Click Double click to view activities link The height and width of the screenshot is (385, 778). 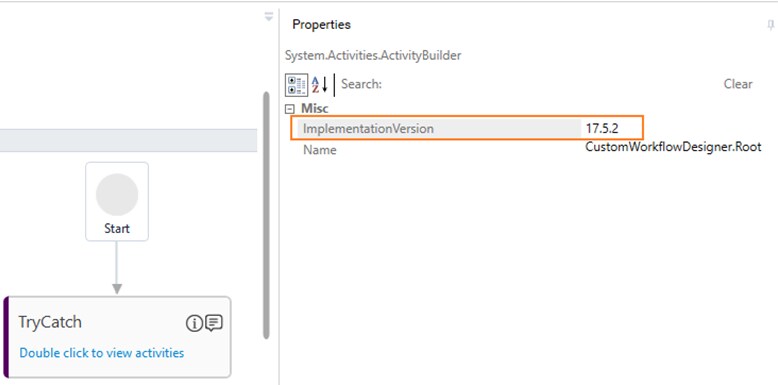point(102,353)
